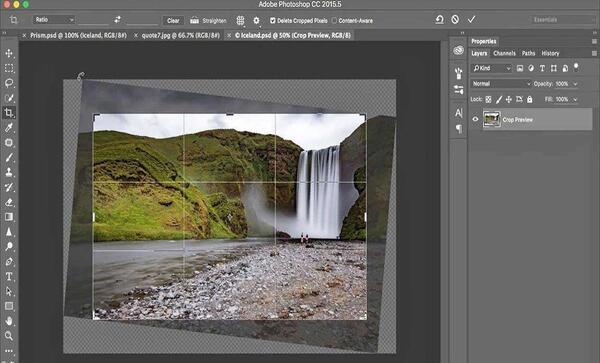Open the Normal blend mode dropdown
This screenshot has width=600, height=363.
tap(501, 84)
